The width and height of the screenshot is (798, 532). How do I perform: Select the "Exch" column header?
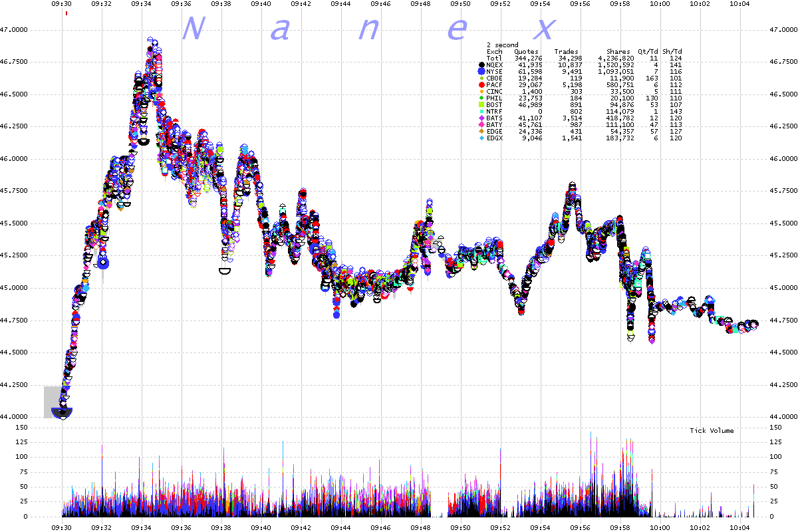(x=495, y=51)
